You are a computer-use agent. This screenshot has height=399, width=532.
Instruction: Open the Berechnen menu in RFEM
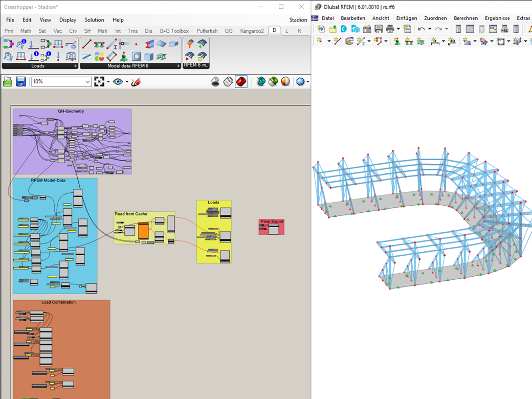pos(465,18)
